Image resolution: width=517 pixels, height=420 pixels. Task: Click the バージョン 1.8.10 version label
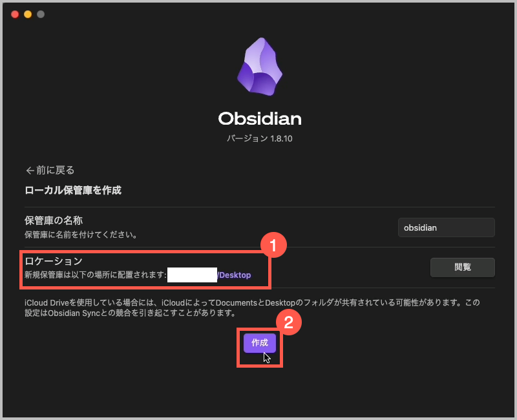pyautogui.click(x=260, y=138)
